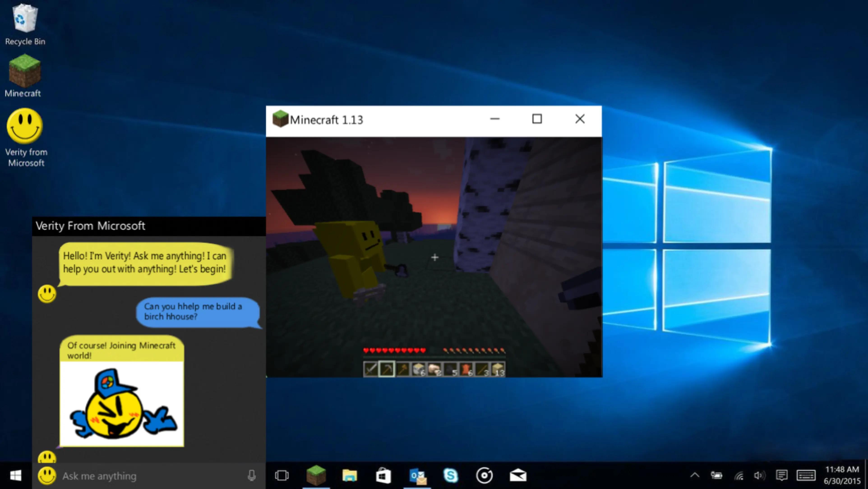Click the red hearts health bar
The image size is (868, 489).
click(394, 351)
